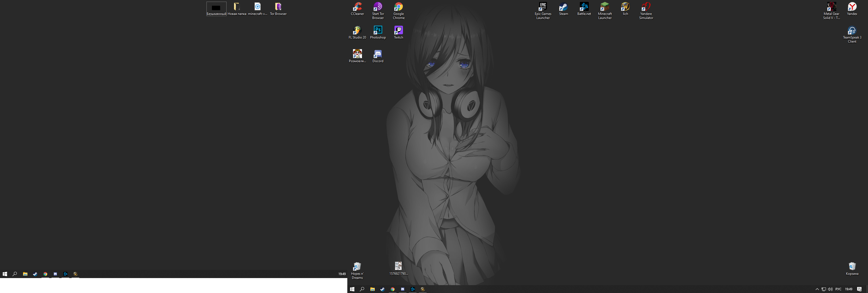Select the Hopes n' Dreams desktop icon
The width and height of the screenshot is (868, 293).
click(357, 271)
